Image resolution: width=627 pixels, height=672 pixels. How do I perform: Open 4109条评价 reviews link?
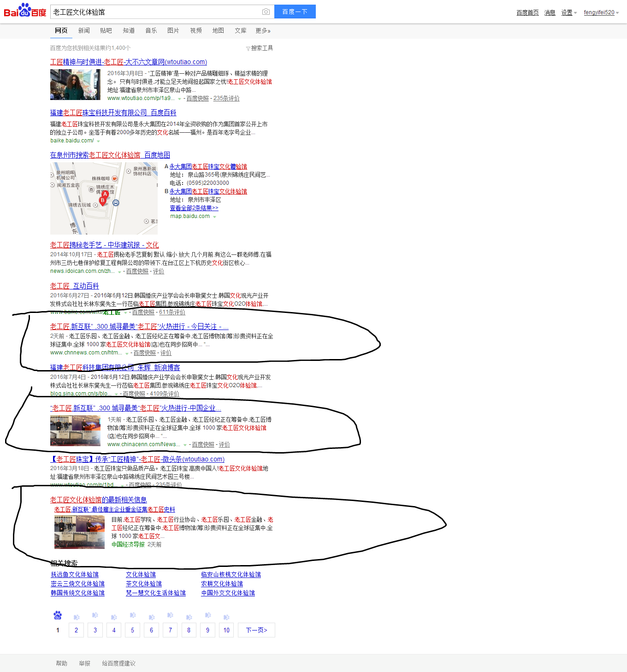click(x=165, y=394)
